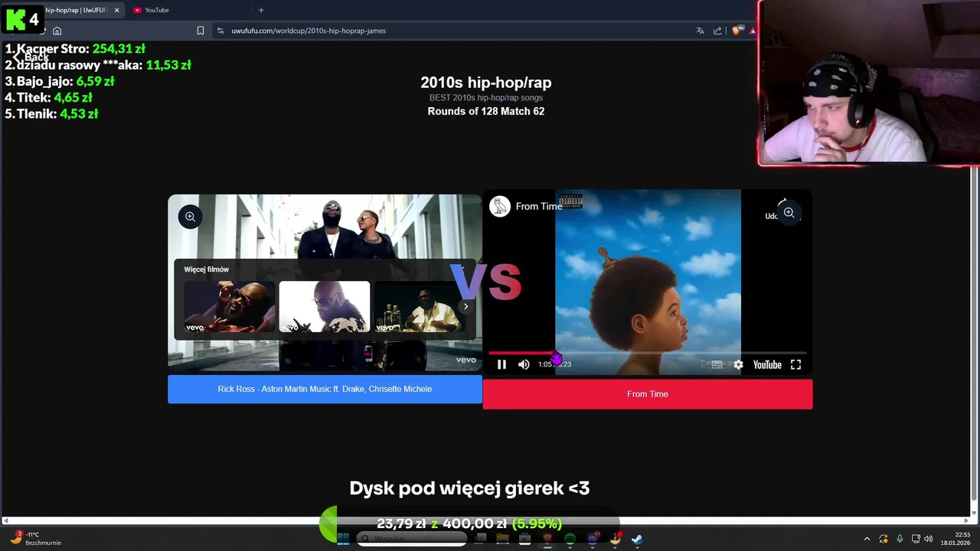Enter fullscreen on From Time video
This screenshot has height=551, width=980.
tap(795, 365)
